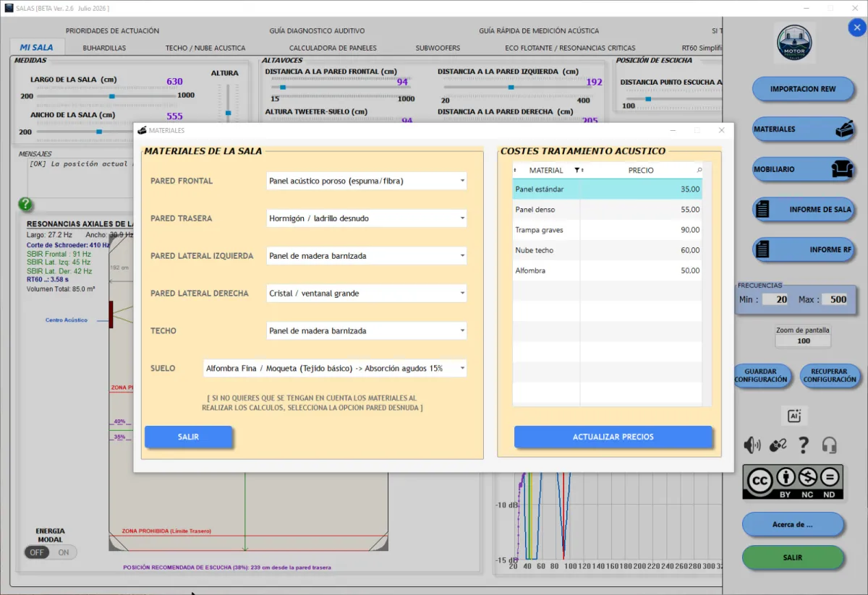Click the headphones icon
The height and width of the screenshot is (595, 868).
(x=829, y=445)
